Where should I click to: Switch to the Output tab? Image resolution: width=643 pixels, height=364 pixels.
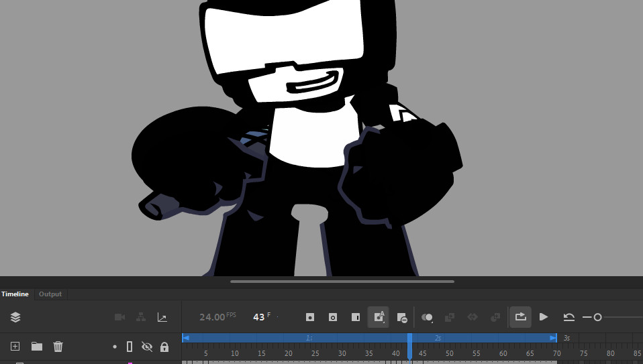coord(50,294)
